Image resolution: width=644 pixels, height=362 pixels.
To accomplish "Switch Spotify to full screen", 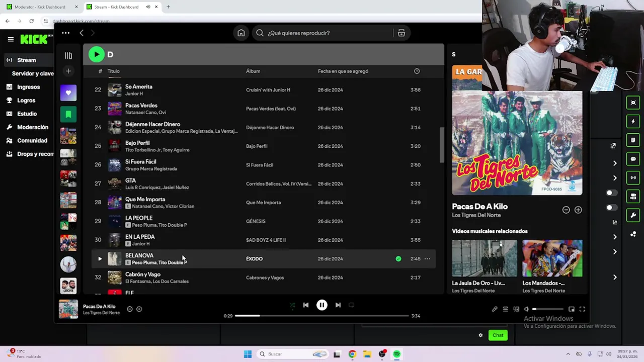I will click(582, 309).
